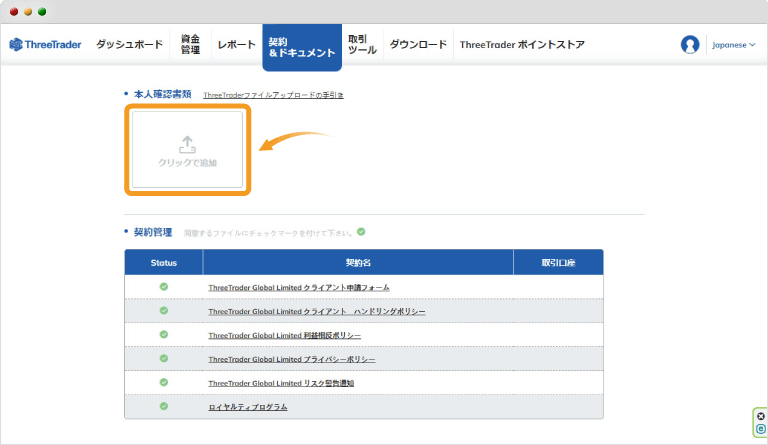Click the red macOS close window button
Screen dimensions: 768x445
14,11
